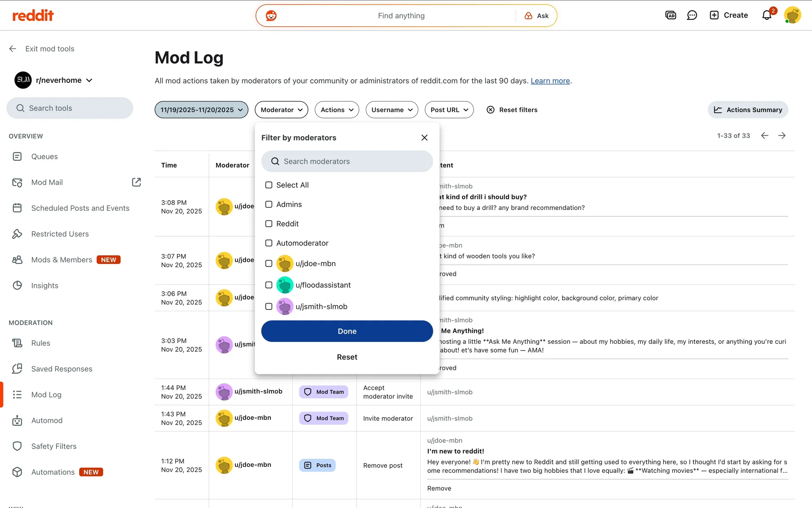Open Insights in the sidebar
The image size is (812, 508).
click(x=45, y=285)
